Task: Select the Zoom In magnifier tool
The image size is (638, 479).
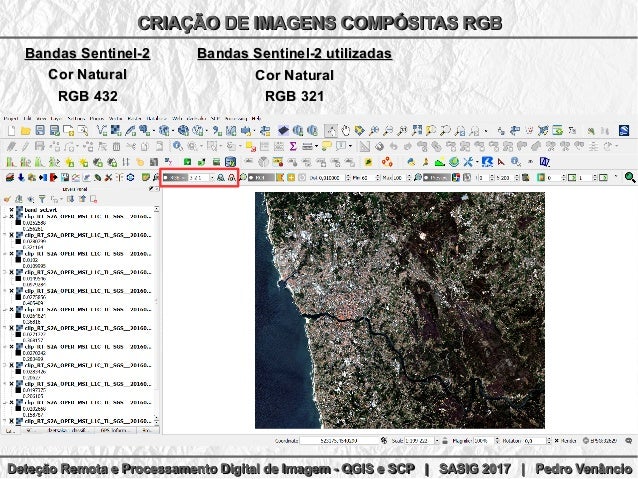Action: coord(374,131)
